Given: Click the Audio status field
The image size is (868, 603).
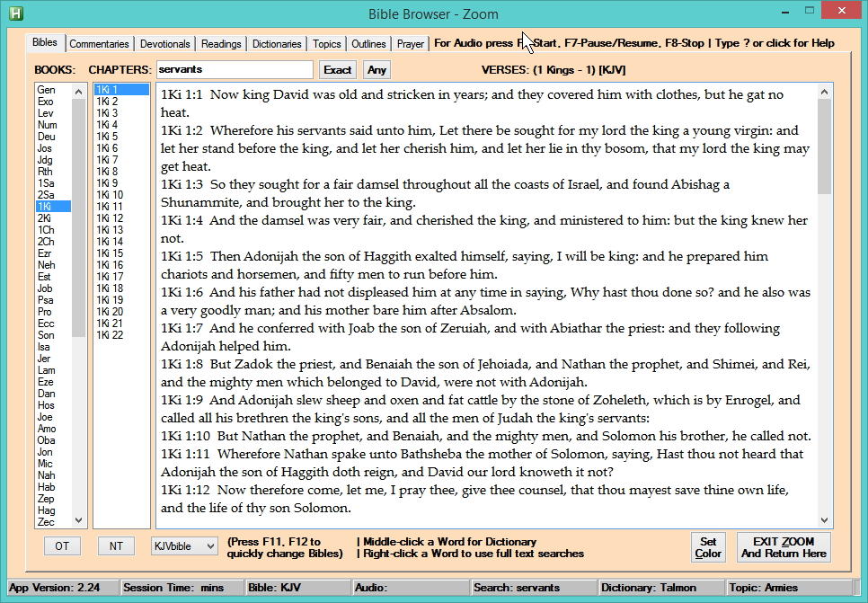Looking at the screenshot, I should (411, 588).
